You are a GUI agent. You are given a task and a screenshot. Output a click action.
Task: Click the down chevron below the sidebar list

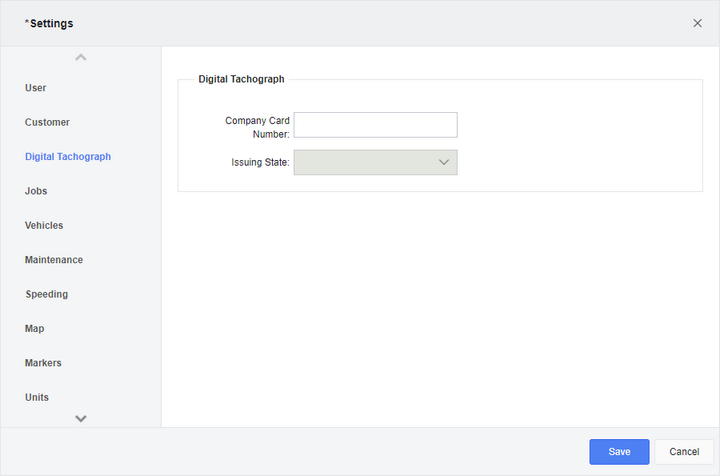point(81,418)
